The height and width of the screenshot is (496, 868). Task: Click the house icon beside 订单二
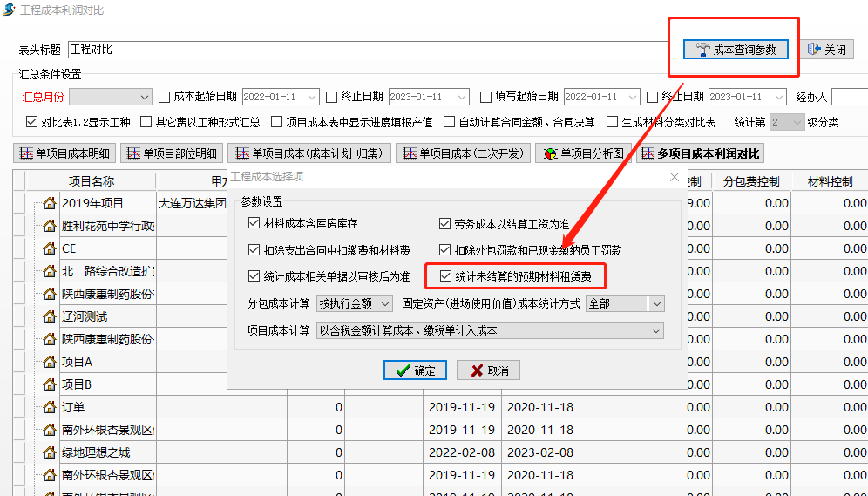50,407
